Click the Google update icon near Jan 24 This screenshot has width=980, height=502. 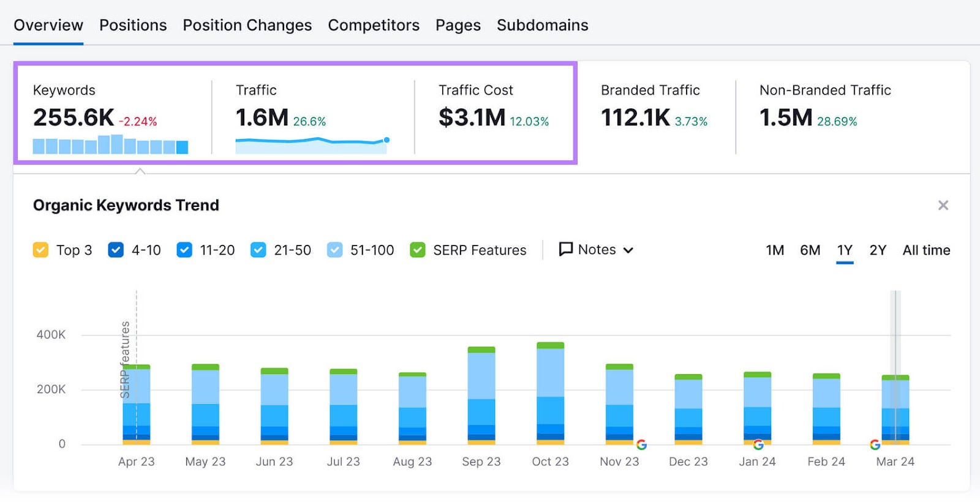758,444
